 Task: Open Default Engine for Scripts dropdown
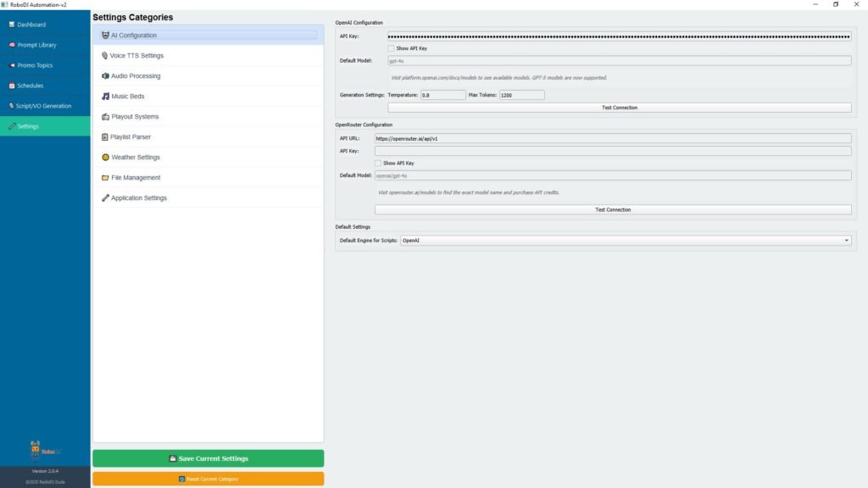(x=626, y=241)
